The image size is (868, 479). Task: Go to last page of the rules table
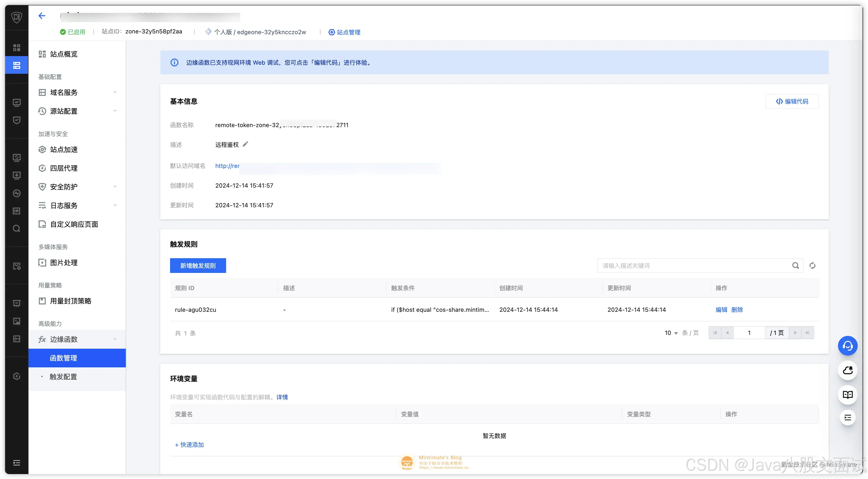click(x=807, y=333)
